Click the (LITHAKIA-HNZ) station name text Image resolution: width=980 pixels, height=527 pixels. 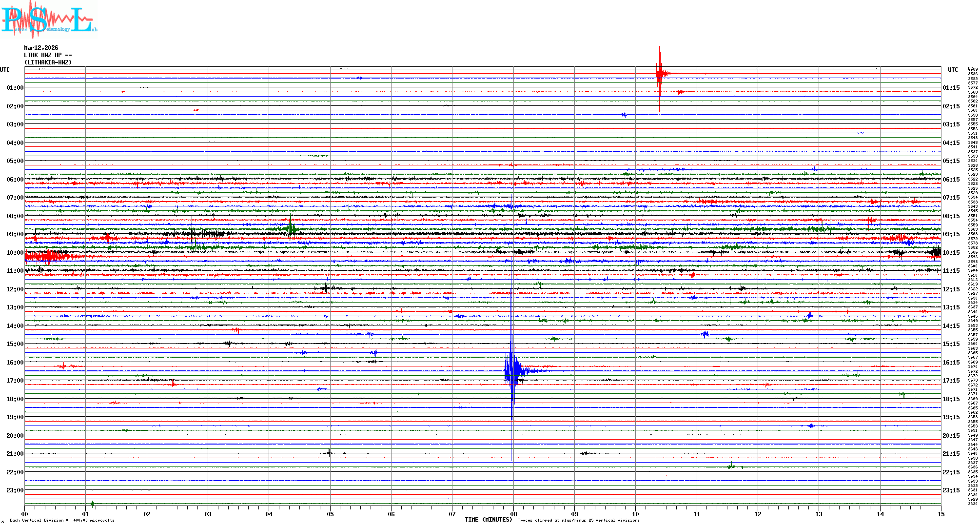click(48, 62)
